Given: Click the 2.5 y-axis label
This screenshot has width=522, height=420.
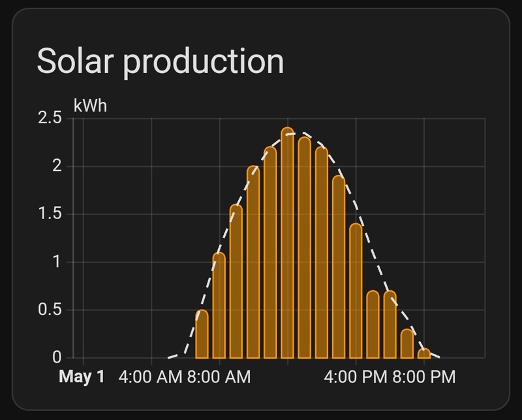Looking at the screenshot, I should coord(50,117).
